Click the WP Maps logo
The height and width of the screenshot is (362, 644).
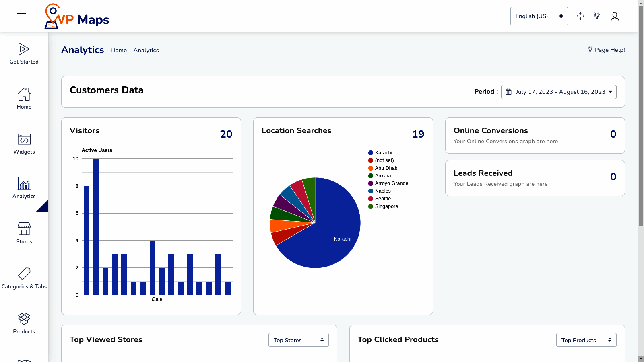(x=77, y=17)
